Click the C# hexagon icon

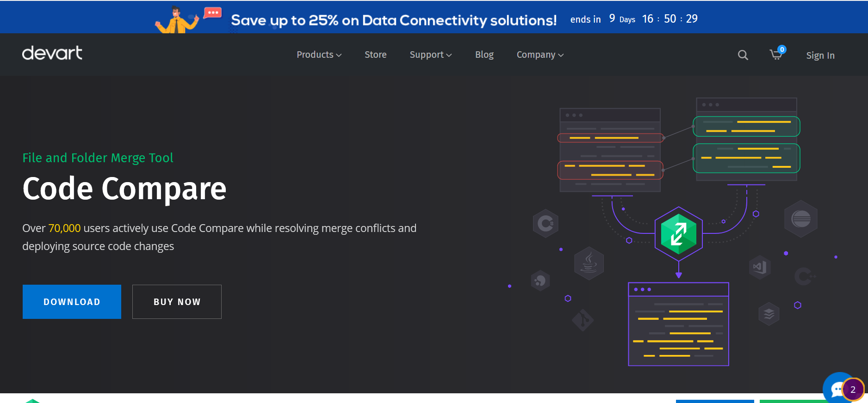tap(546, 224)
